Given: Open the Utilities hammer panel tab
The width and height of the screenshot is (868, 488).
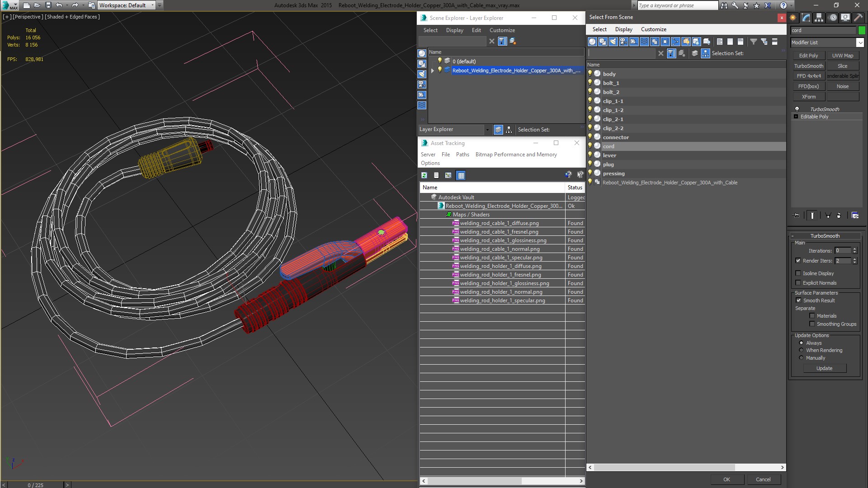Looking at the screenshot, I should 858,18.
